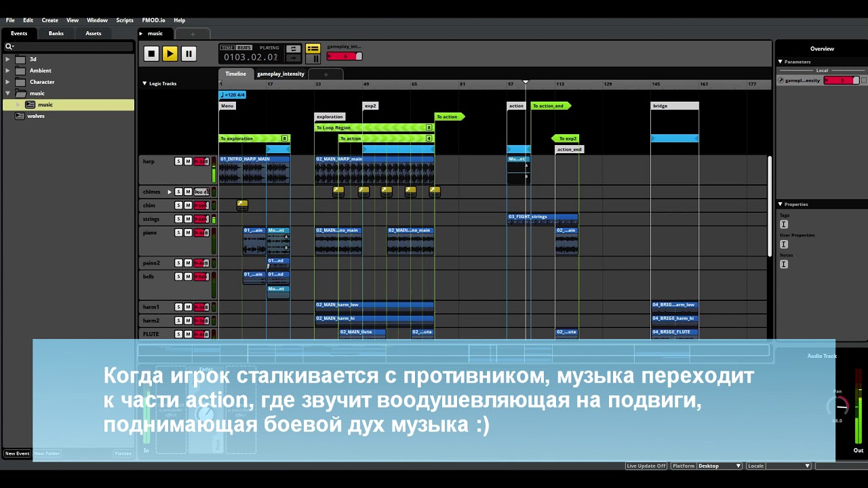Open the Platform Desktop dropdown
The image size is (868, 488).
point(719,466)
